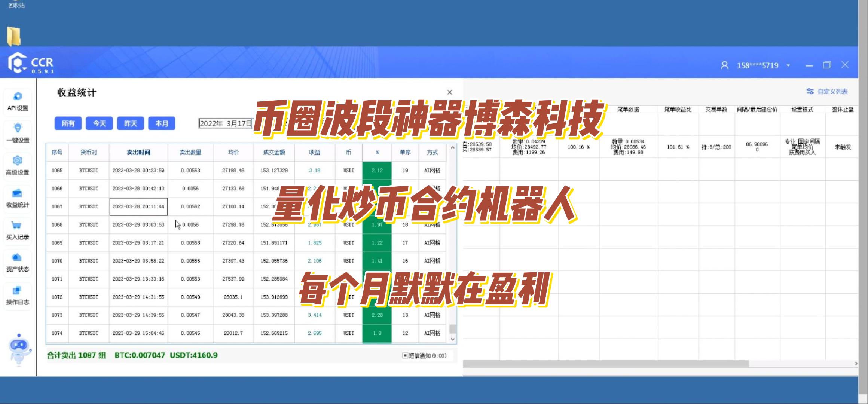Sort by 货币对 column header
Image resolution: width=868 pixels, height=404 pixels.
click(x=89, y=152)
